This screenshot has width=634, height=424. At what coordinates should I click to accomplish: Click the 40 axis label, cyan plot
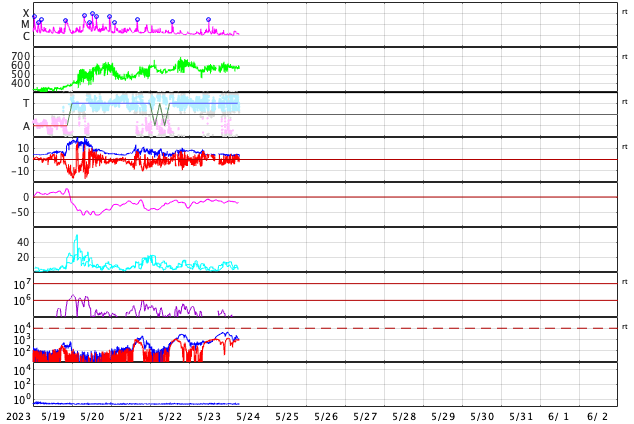(x=23, y=242)
